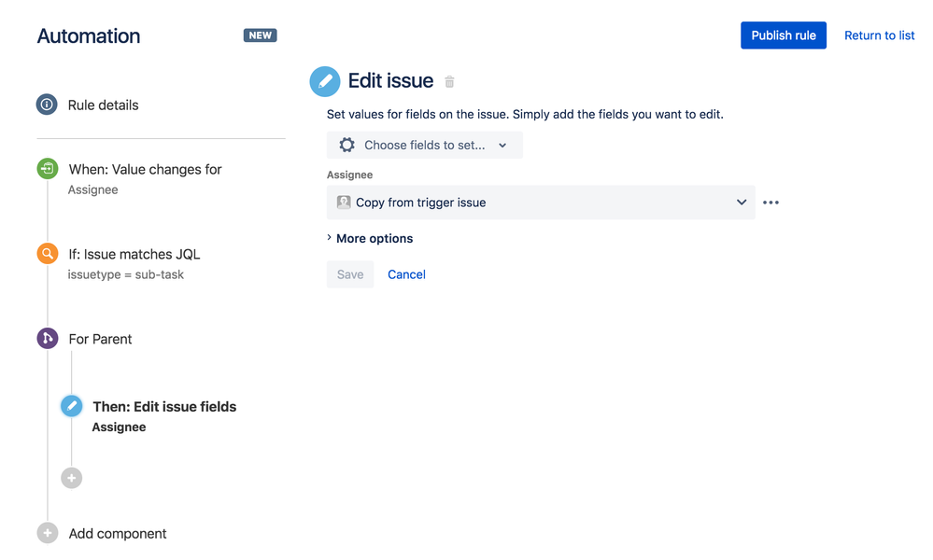
Task: Select the 'If: Issue matches JQL' step
Action: (132, 253)
